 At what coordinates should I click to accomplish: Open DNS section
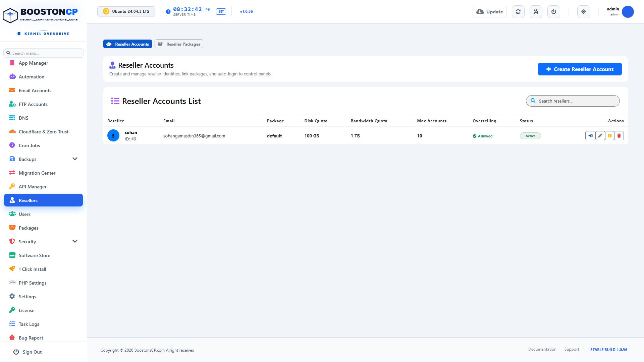[43, 118]
